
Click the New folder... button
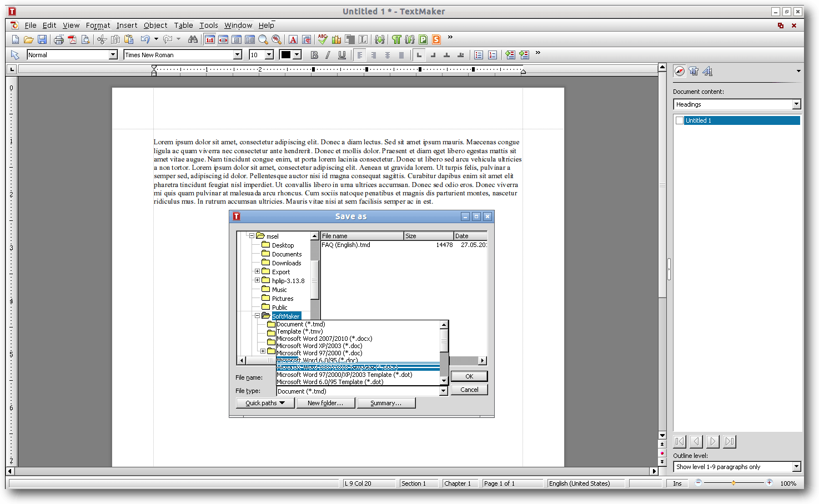pyautogui.click(x=325, y=403)
